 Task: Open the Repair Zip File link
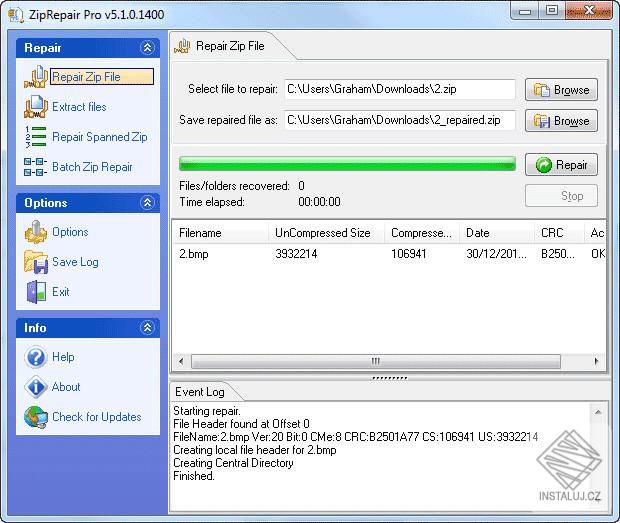tap(102, 77)
